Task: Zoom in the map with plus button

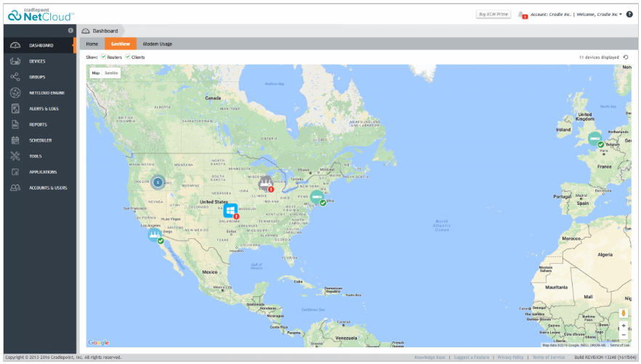Action: (624, 326)
